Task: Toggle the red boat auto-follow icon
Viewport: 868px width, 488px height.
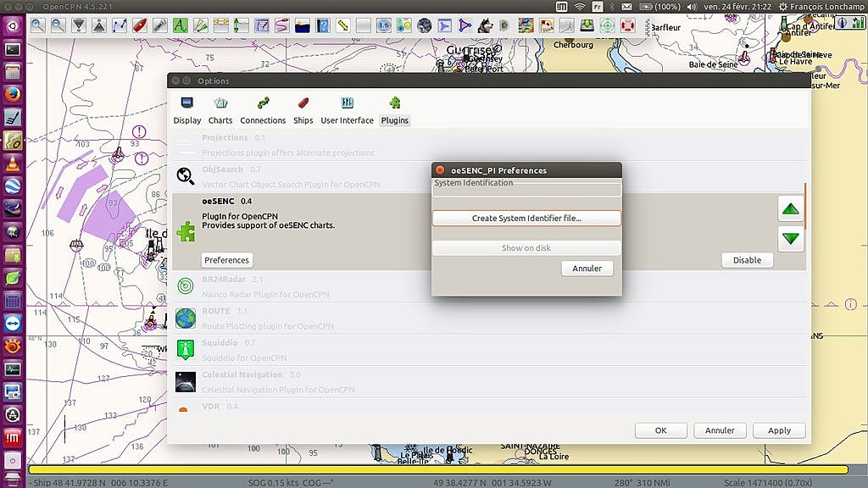Action: [140, 25]
